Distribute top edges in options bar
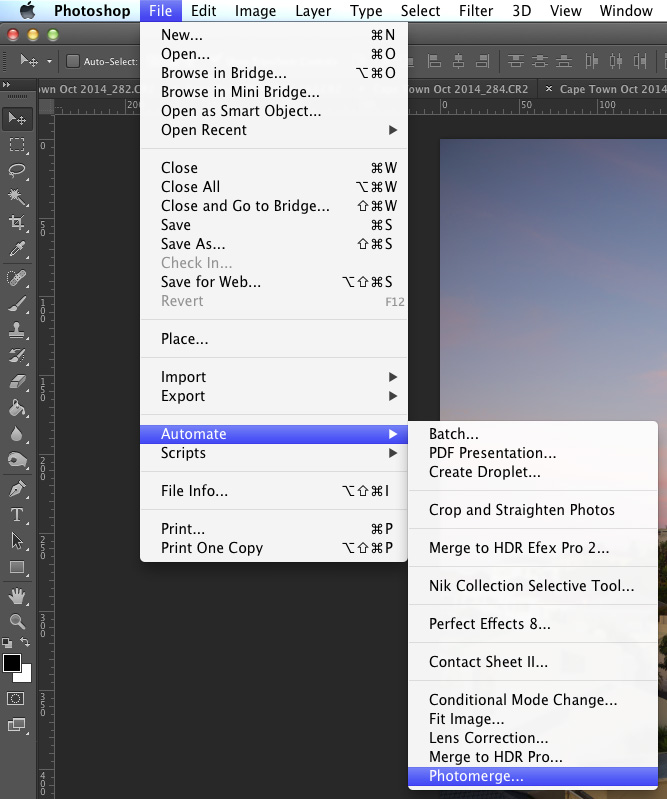Viewport: 667px width, 799px height. 516,62
